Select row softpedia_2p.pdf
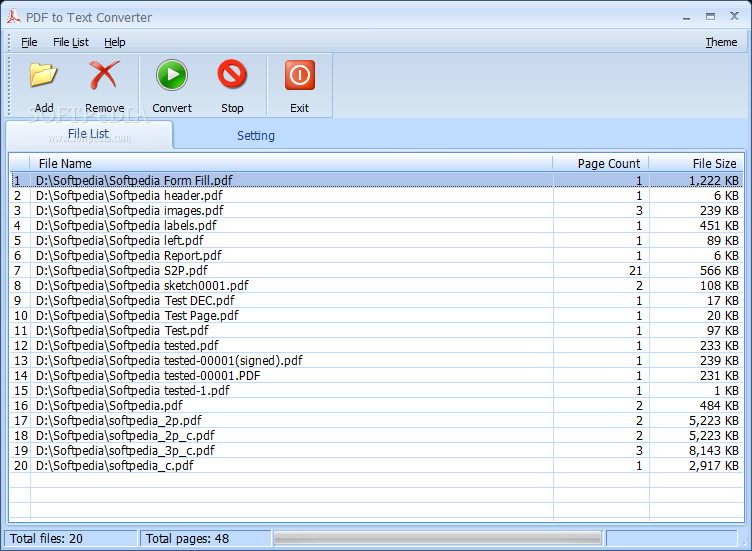 pyautogui.click(x=376, y=421)
